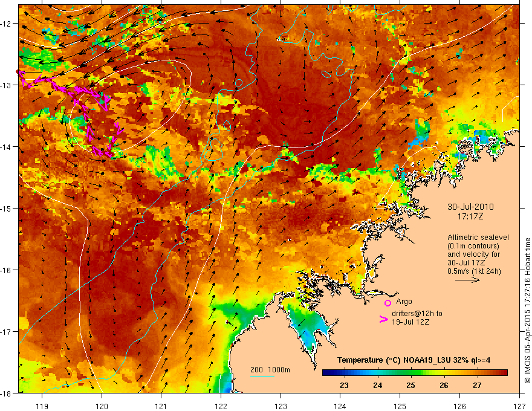Click the longitude axis label '126'
The width and height of the screenshot is (532, 411).
[459, 406]
